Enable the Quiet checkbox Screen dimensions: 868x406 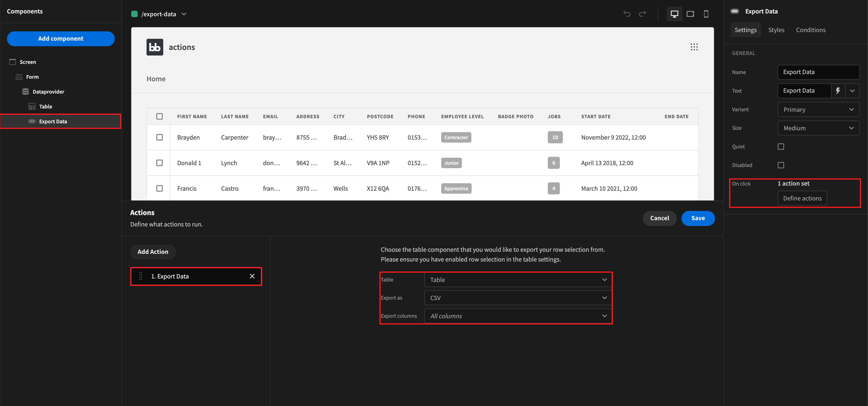click(781, 147)
